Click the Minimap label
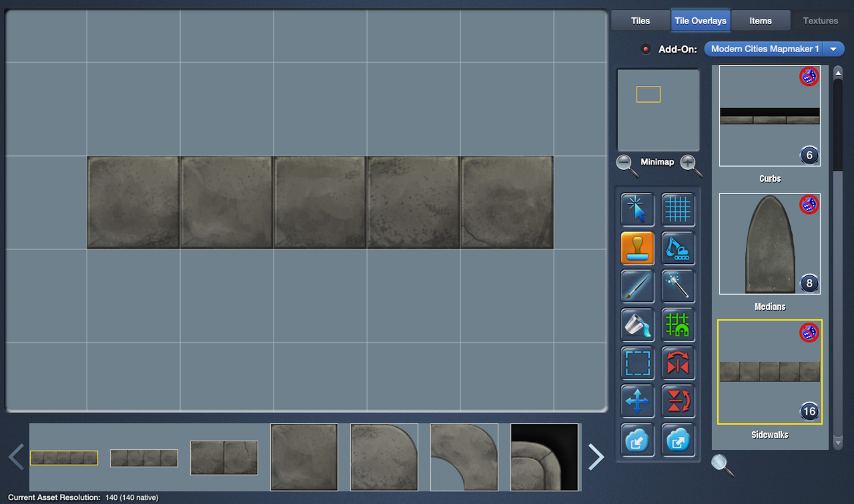The height and width of the screenshot is (504, 854). tap(658, 162)
